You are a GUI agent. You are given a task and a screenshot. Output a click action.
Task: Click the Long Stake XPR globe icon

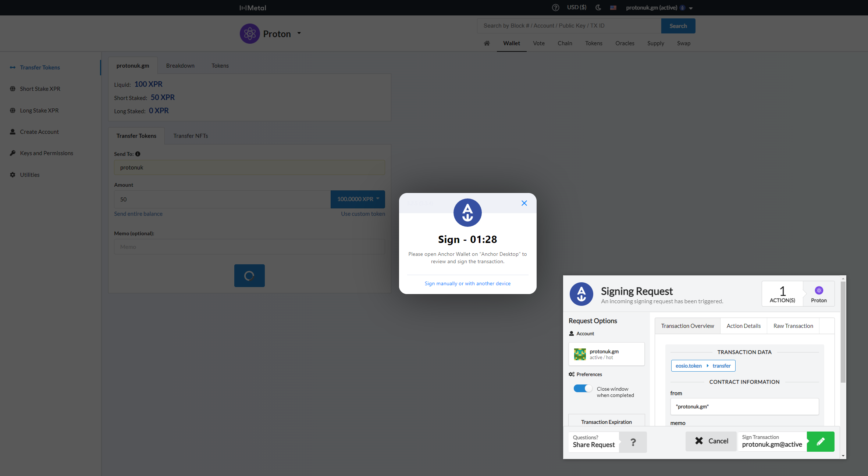13,111
